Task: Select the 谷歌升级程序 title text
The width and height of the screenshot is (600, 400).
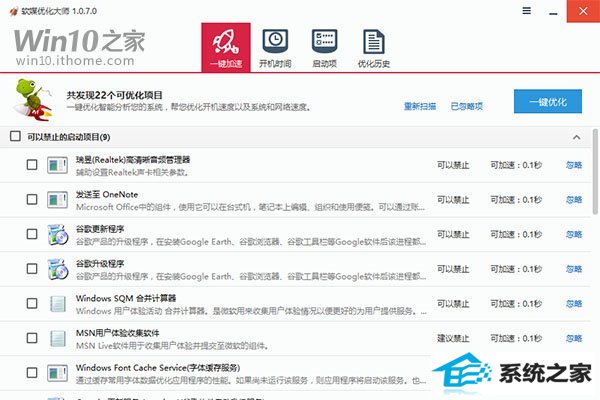Action: 100,264
